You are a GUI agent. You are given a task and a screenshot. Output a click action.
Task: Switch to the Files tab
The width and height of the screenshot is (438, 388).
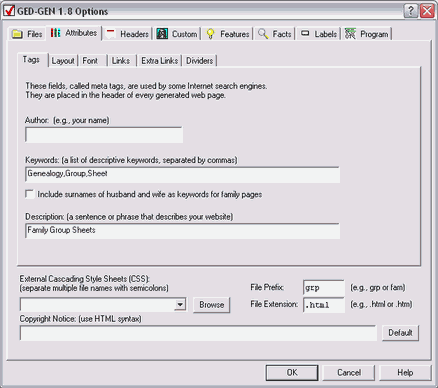(x=27, y=34)
